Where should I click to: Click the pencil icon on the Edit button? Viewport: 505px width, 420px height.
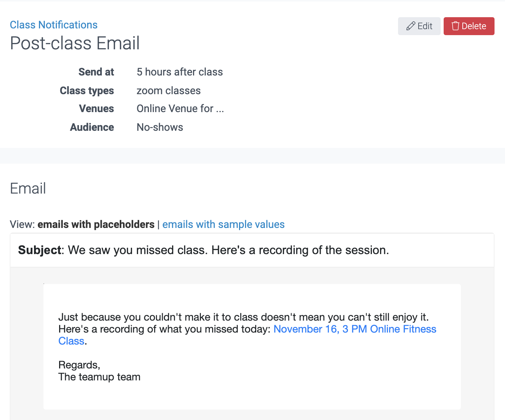[x=410, y=26]
